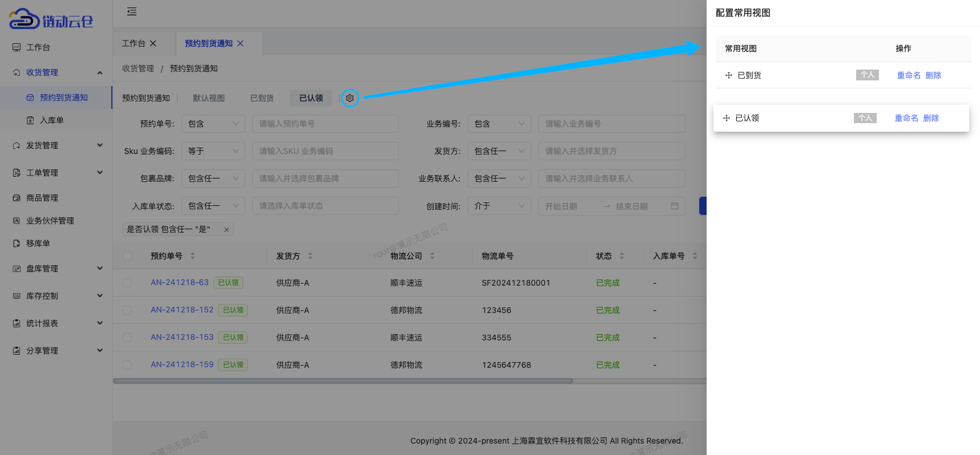Open the 预约单号 operator dropdown
The height and width of the screenshot is (455, 980).
tap(213, 124)
